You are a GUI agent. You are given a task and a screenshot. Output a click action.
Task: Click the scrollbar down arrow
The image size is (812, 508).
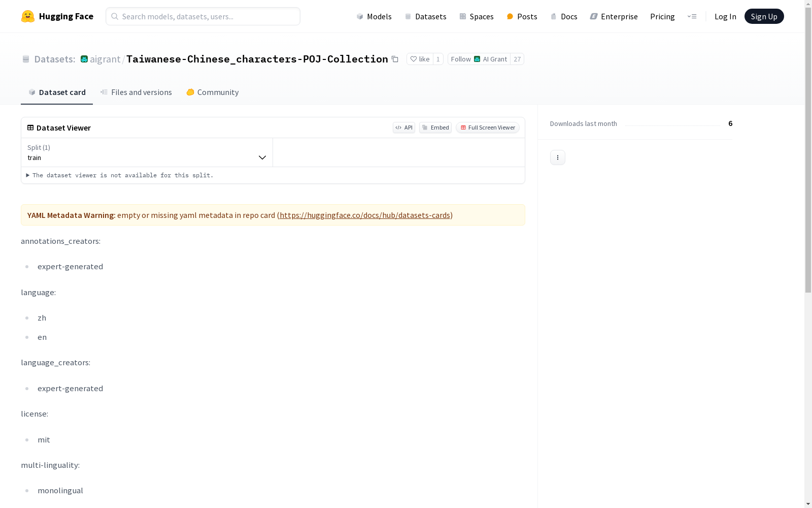(808, 504)
